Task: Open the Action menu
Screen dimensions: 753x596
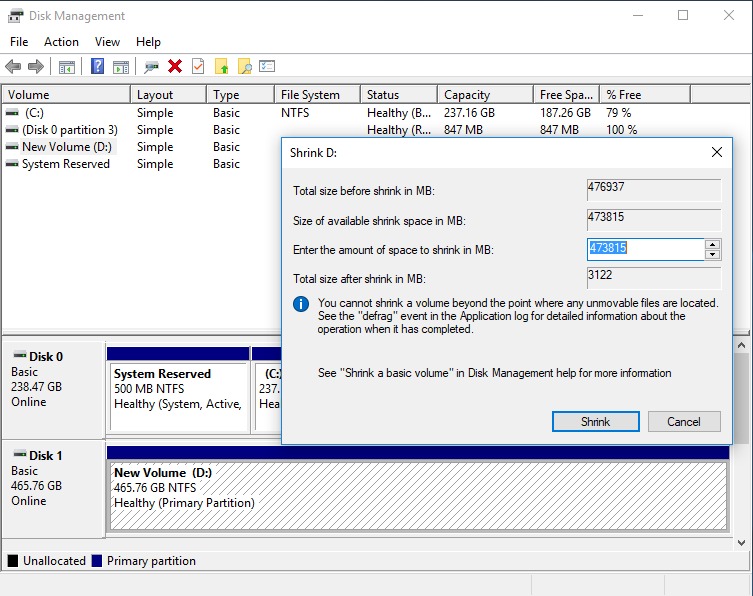Action: 61,42
